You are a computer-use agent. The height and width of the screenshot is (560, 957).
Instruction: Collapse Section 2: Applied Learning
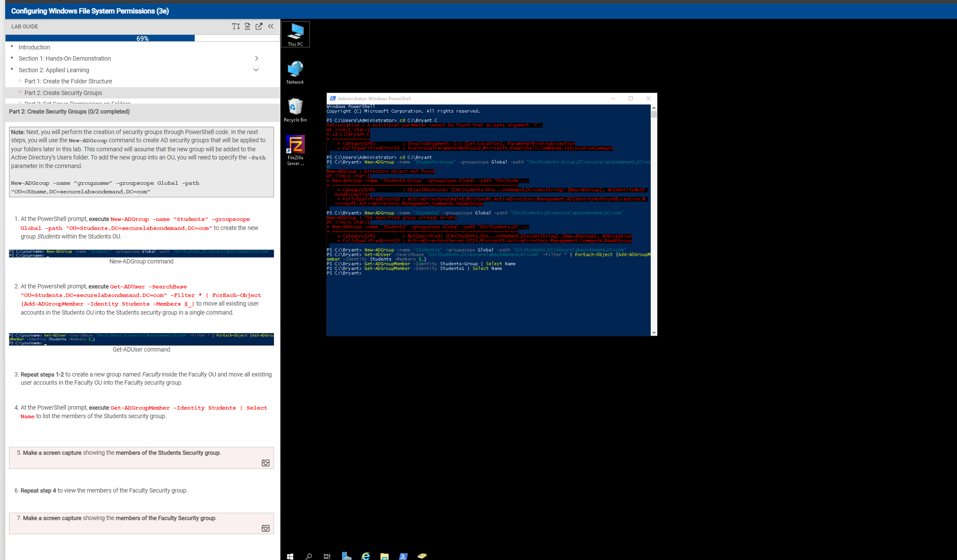(256, 70)
